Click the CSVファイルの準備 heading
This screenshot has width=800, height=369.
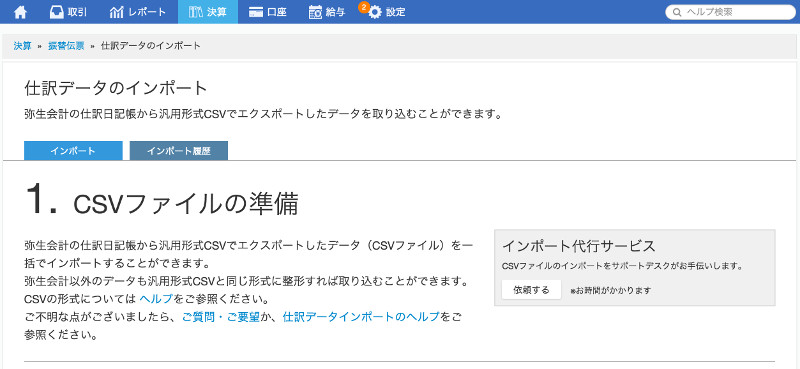[186, 204]
